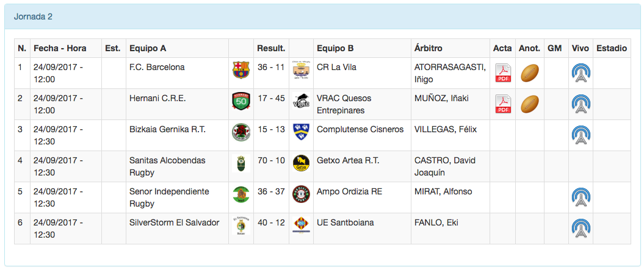Click rugby ball icon for Barcelona match
Screen dimensions: 644x270
coord(529,73)
